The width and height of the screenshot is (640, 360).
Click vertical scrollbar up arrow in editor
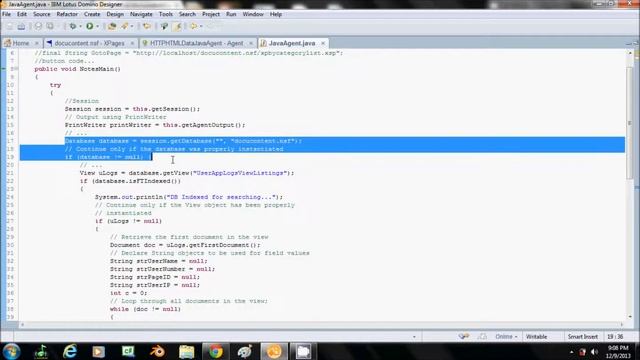(630, 53)
